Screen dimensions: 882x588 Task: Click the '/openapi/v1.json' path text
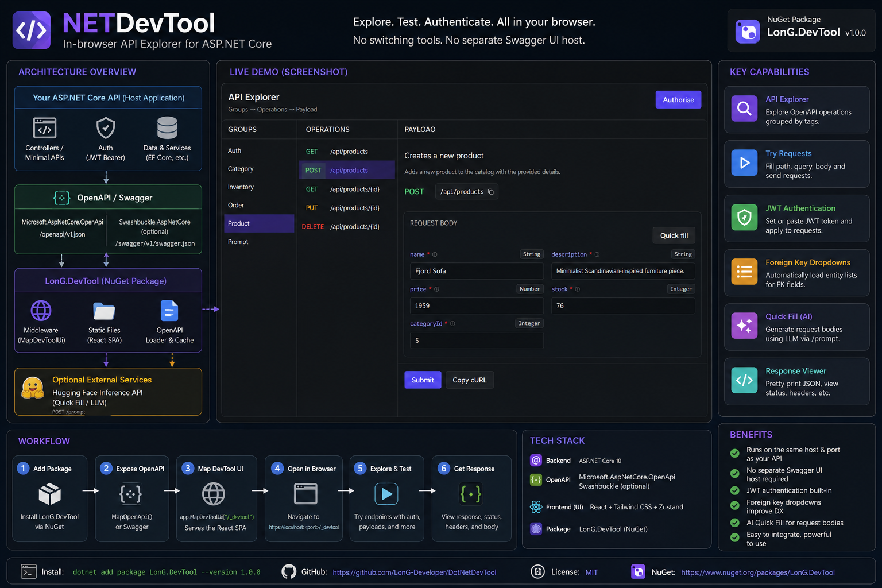[62, 234]
